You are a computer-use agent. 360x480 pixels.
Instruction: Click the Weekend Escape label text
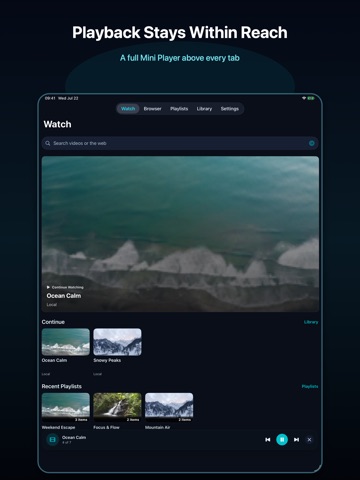tap(58, 427)
